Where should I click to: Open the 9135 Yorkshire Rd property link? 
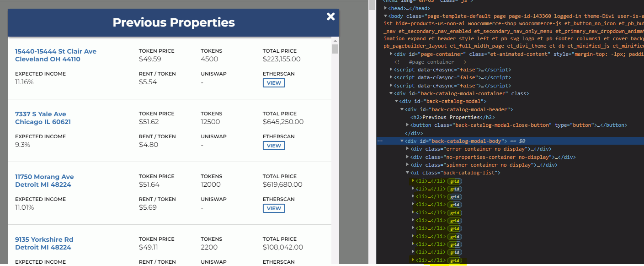coord(44,244)
